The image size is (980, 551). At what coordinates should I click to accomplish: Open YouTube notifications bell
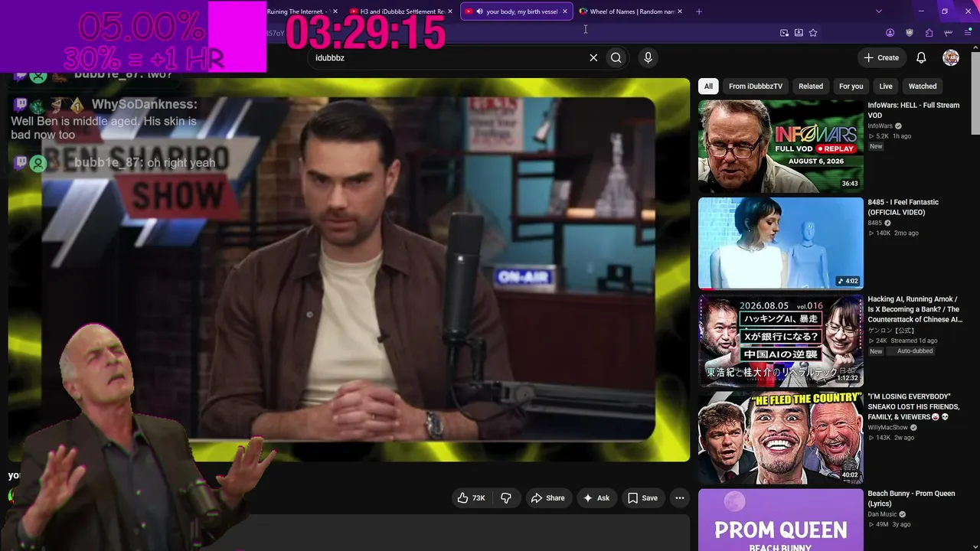tap(921, 57)
